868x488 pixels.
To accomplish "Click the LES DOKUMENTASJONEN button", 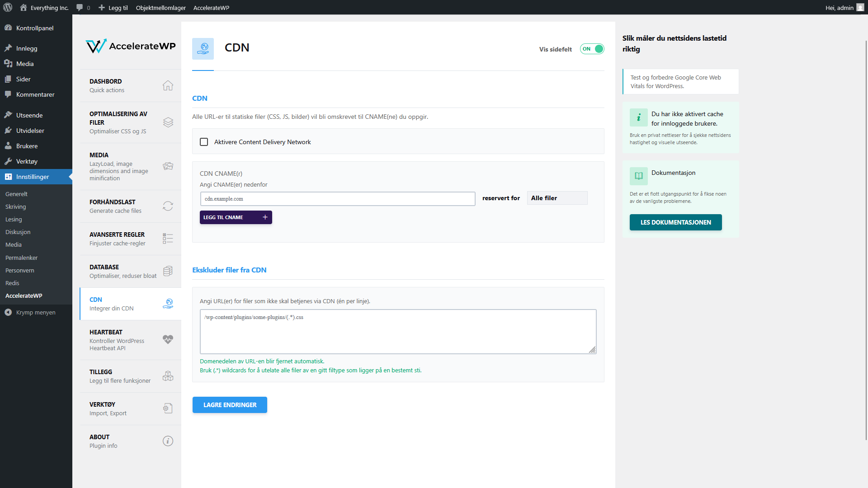I will pos(675,222).
